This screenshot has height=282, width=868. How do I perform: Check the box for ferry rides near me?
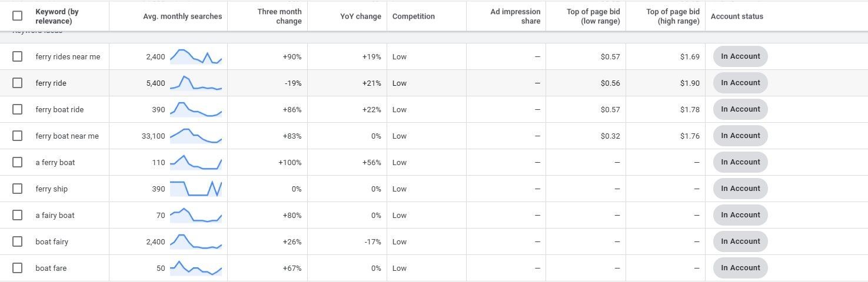(x=17, y=56)
